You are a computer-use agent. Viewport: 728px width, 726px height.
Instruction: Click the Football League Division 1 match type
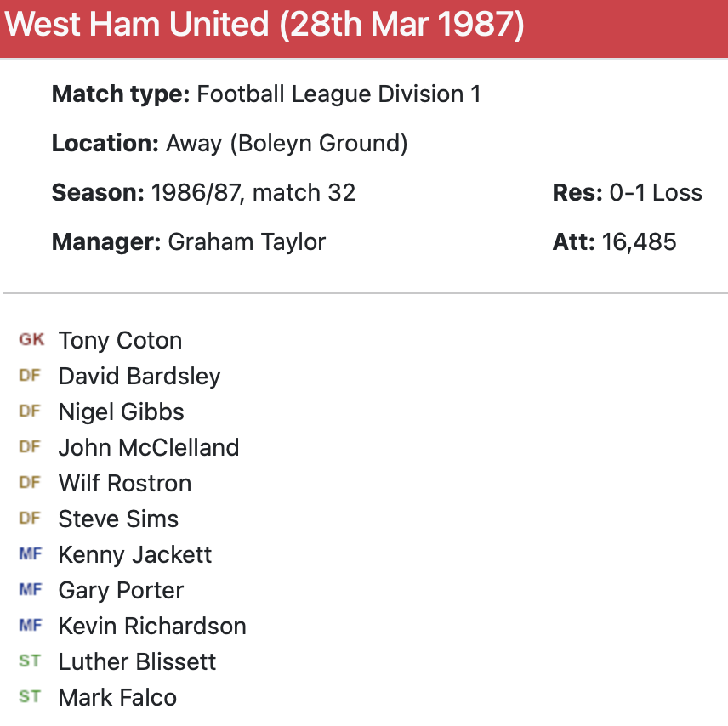coord(338,94)
